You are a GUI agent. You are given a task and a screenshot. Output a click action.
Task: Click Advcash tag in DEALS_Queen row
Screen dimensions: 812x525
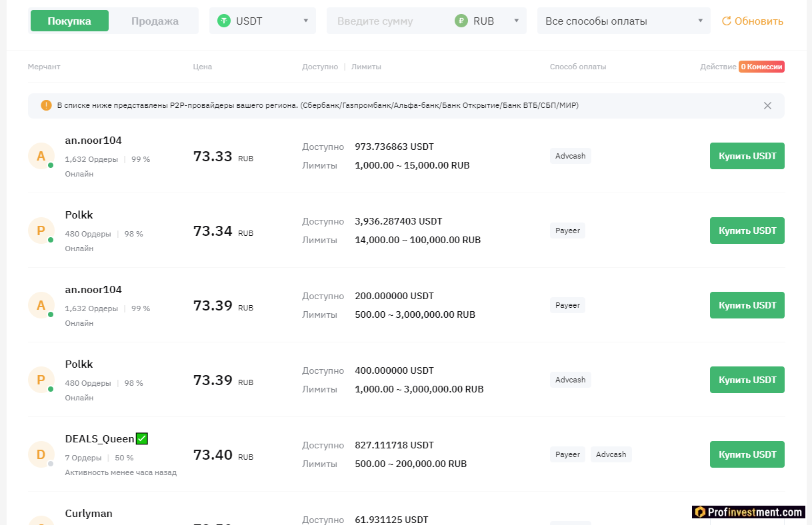pos(611,454)
